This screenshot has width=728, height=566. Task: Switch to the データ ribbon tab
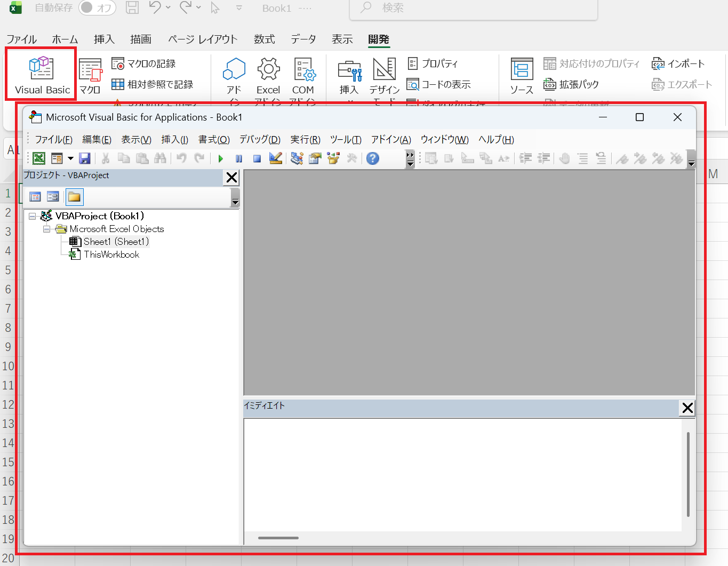[303, 39]
